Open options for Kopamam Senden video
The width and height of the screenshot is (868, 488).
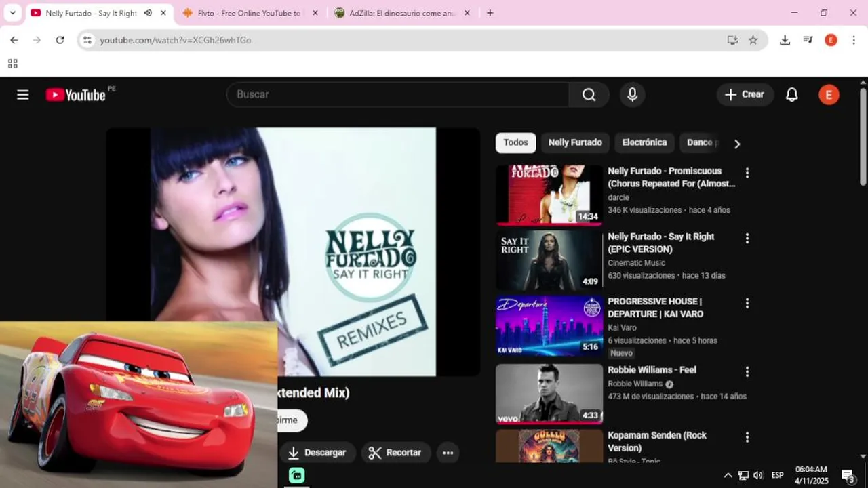click(x=747, y=437)
